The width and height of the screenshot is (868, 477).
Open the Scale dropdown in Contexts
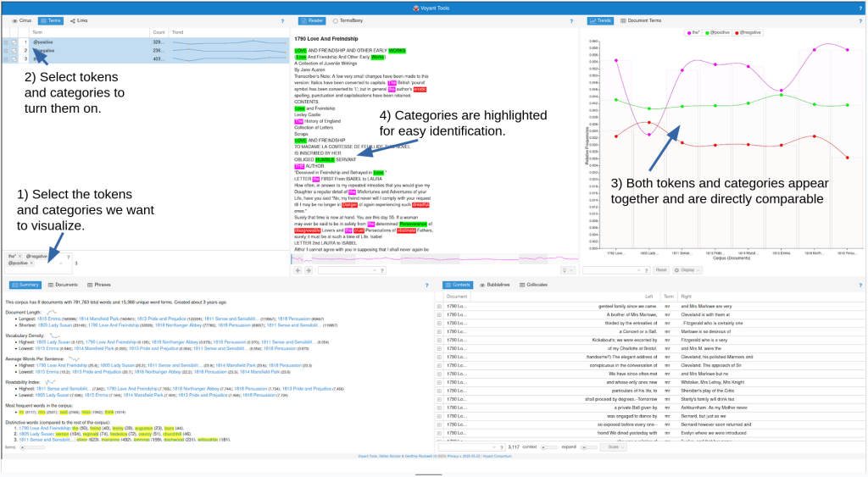(614, 447)
